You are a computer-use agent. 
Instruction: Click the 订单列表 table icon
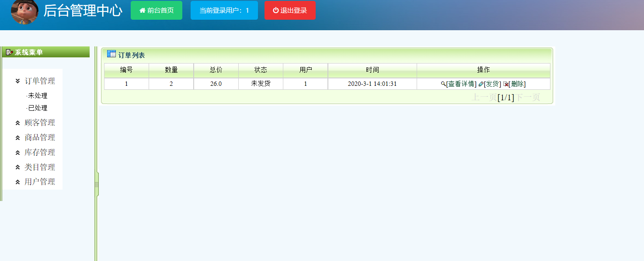(x=111, y=54)
